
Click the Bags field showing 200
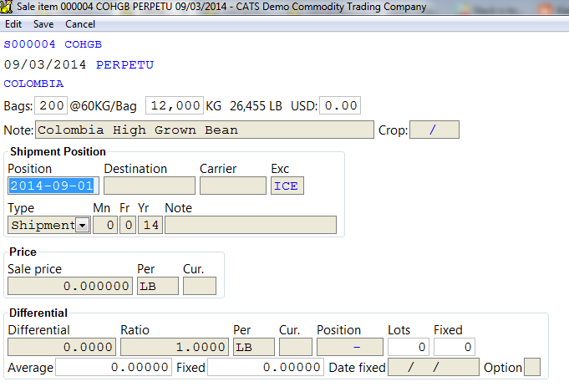pos(51,105)
